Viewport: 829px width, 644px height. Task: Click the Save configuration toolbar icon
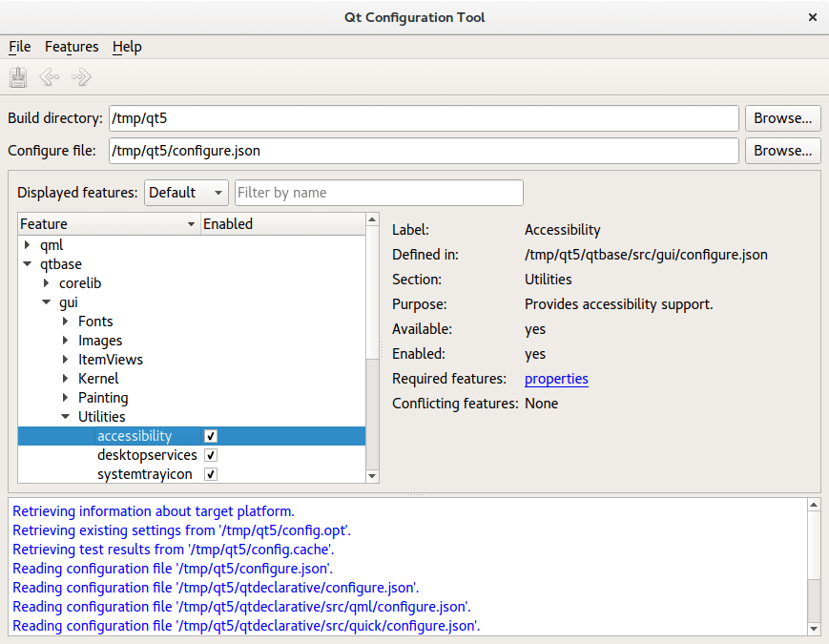[x=18, y=77]
